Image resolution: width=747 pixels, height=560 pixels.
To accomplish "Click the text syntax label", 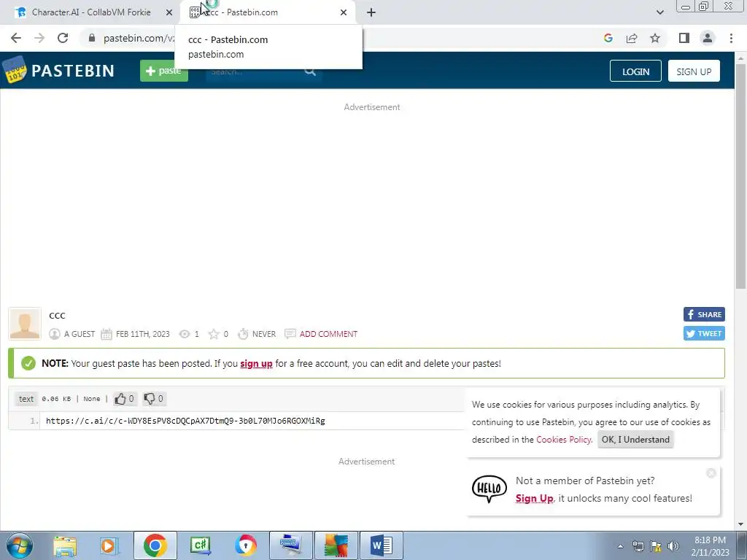I will tap(26, 399).
